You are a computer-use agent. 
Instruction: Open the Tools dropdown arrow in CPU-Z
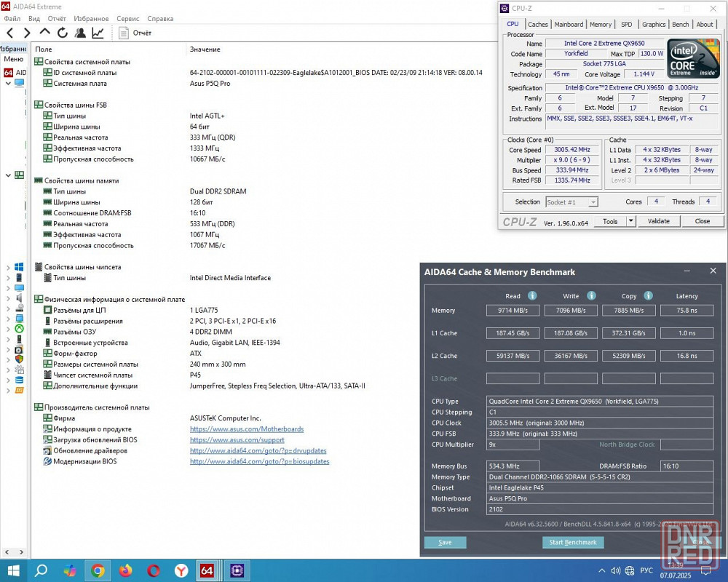pos(631,221)
